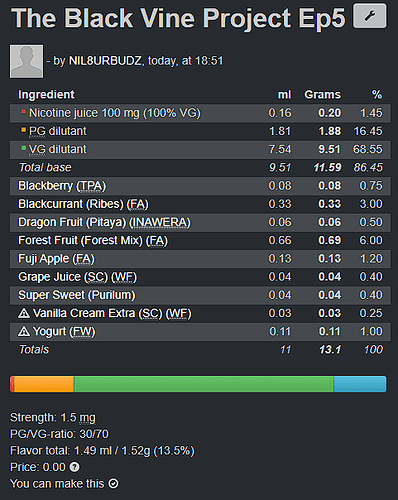Click the Grams column header

coord(323,95)
